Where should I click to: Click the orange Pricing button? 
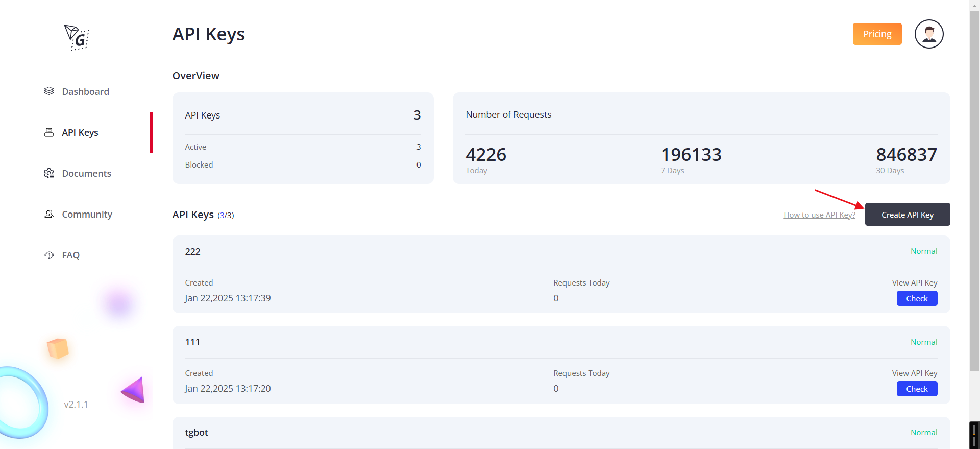[877, 34]
